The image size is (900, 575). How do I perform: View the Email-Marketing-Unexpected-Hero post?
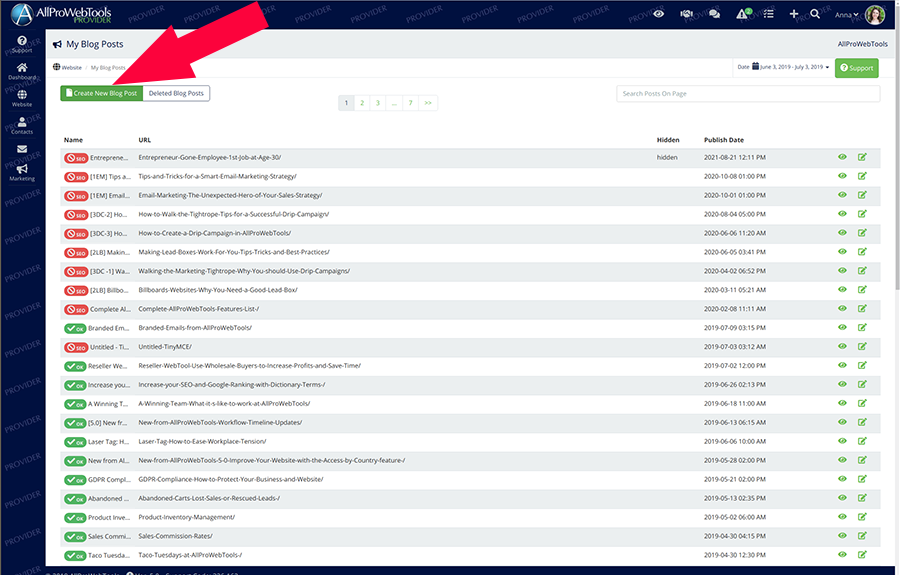click(842, 195)
